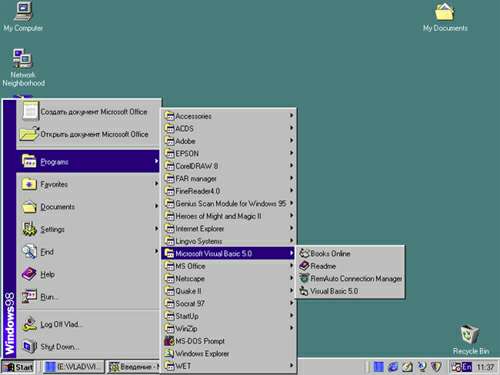
Task: Open the Lingvo Systems program group
Action: (228, 241)
